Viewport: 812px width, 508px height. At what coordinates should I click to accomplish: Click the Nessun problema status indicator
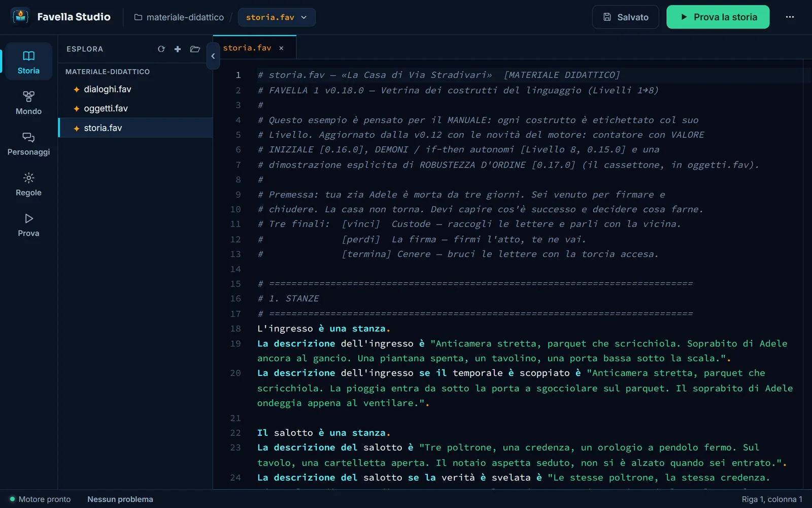tap(120, 499)
